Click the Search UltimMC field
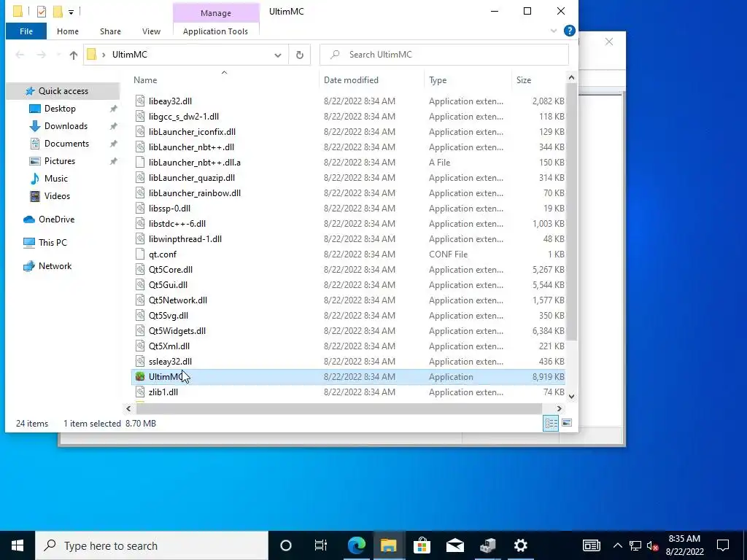This screenshot has height=560, width=747. pyautogui.click(x=444, y=55)
